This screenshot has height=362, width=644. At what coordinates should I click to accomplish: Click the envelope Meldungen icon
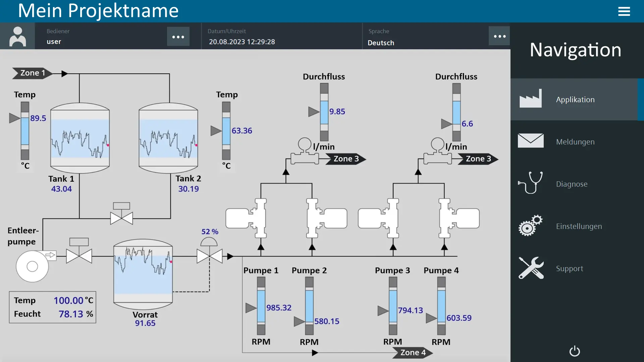tap(531, 140)
